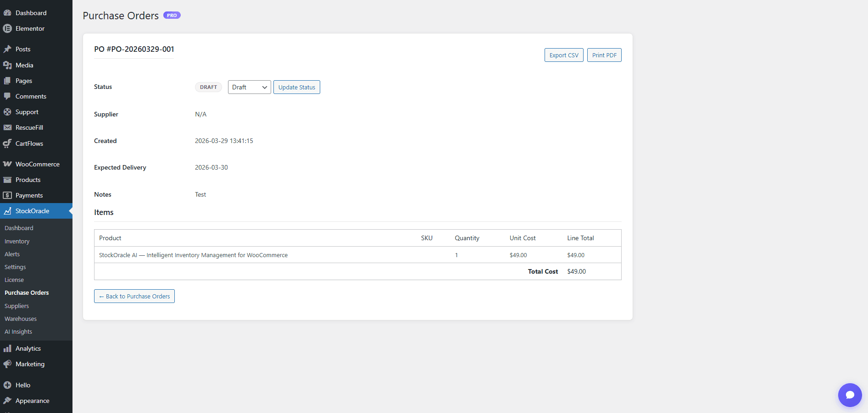Click the Update Status button
The image size is (868, 413).
pyautogui.click(x=297, y=87)
